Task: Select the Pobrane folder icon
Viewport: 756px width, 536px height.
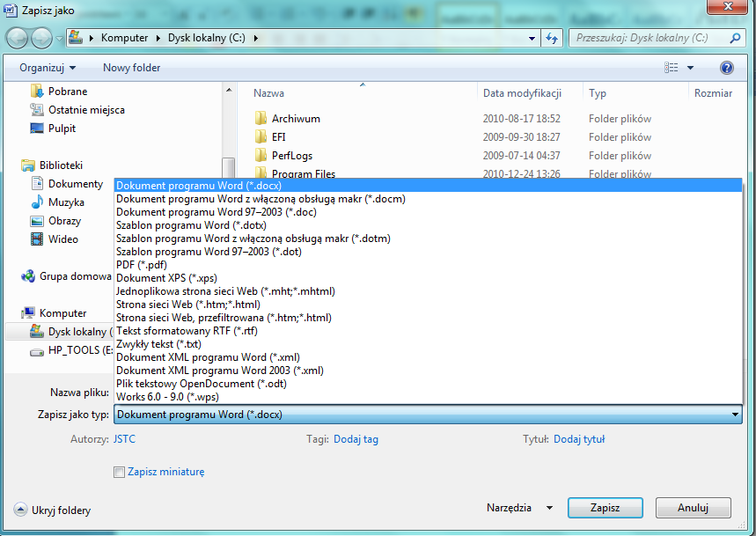Action: point(37,92)
